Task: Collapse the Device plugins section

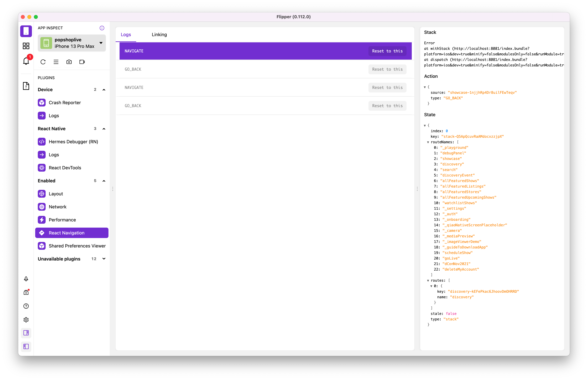Action: click(x=104, y=90)
